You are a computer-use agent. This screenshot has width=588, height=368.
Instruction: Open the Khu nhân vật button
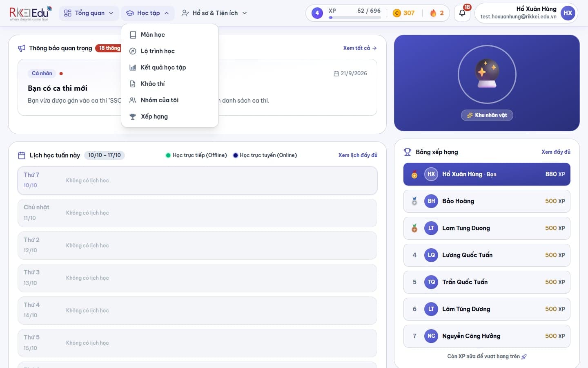tap(487, 115)
